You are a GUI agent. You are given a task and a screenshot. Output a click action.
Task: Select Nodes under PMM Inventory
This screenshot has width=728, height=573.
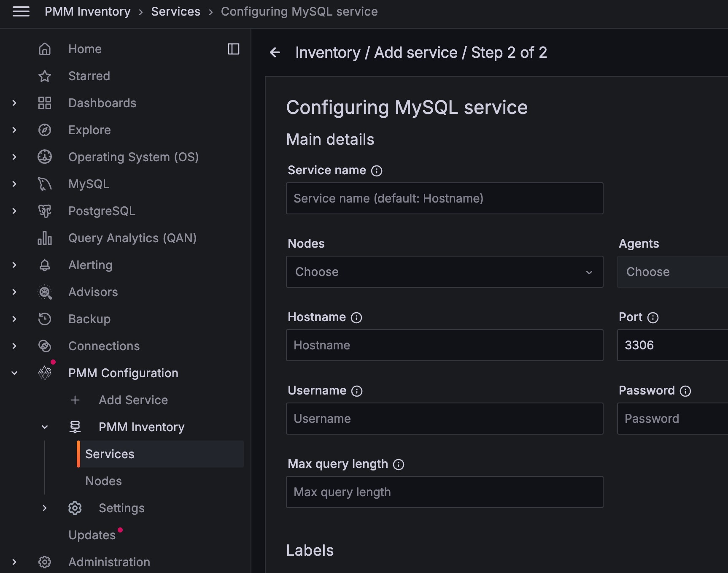pyautogui.click(x=103, y=481)
